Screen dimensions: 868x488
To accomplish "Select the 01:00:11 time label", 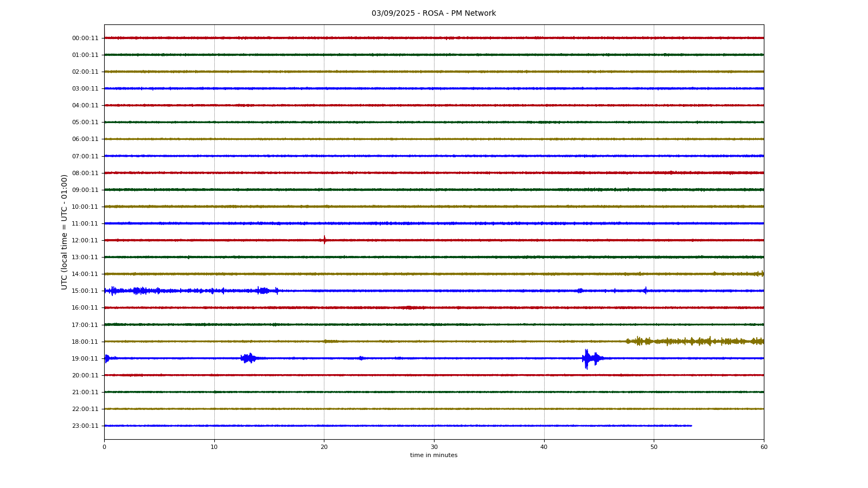I will pyautogui.click(x=85, y=55).
